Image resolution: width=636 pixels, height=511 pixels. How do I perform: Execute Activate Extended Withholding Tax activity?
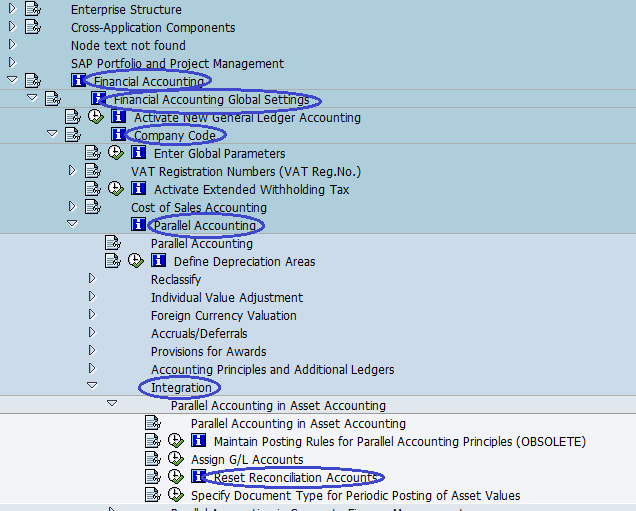point(116,189)
